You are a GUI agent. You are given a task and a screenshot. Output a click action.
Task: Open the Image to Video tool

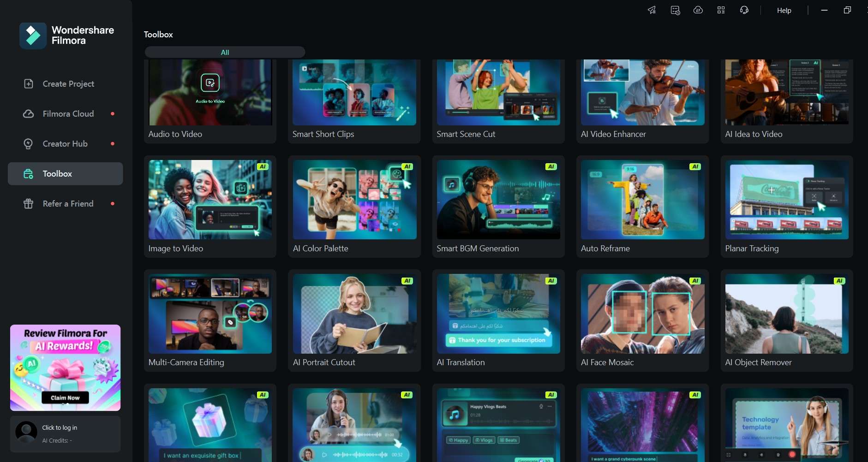210,207
